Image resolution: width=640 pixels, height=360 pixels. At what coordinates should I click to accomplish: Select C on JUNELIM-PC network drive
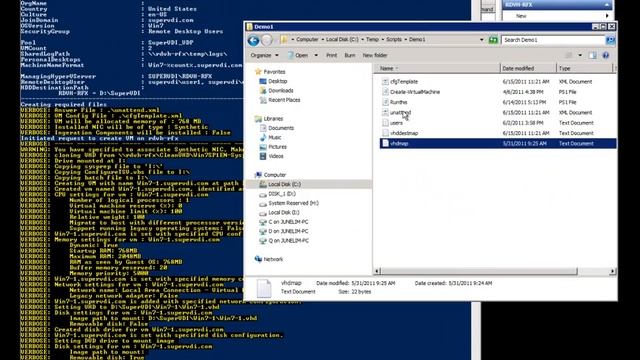coord(288,222)
